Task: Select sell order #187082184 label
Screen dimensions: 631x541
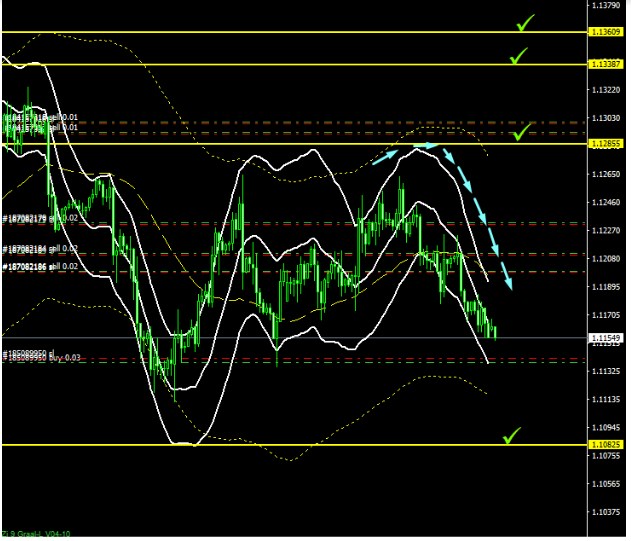Action: coord(40,248)
